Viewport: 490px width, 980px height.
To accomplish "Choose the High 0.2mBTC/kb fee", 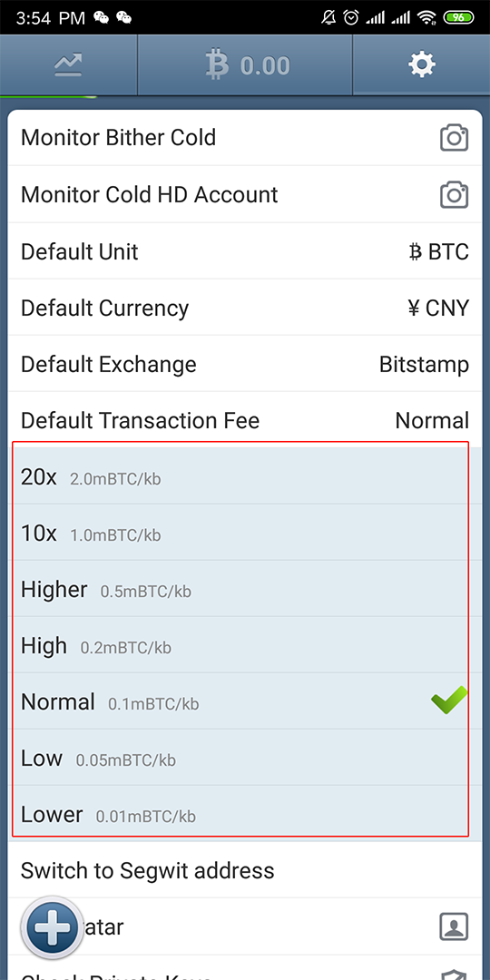I will pyautogui.click(x=240, y=646).
